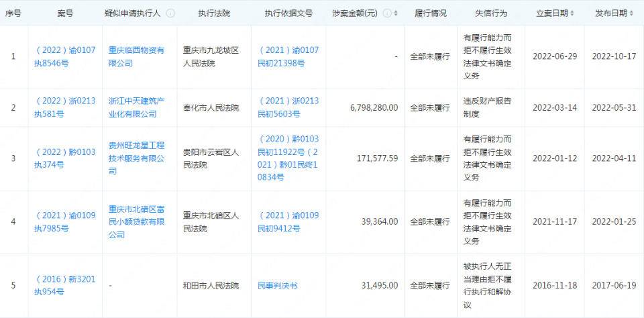Click info icon beside 涉案金额(元) header

pyautogui.click(x=387, y=13)
